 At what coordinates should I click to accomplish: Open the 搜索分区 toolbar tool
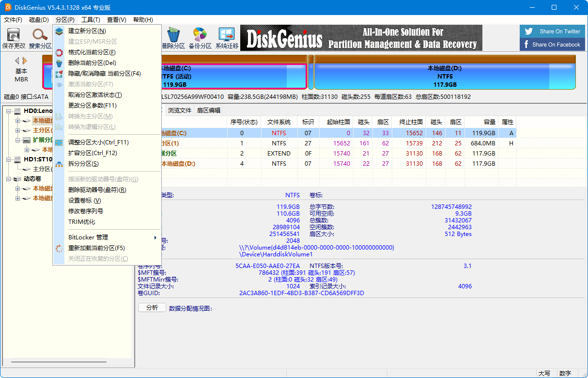pyautogui.click(x=40, y=38)
